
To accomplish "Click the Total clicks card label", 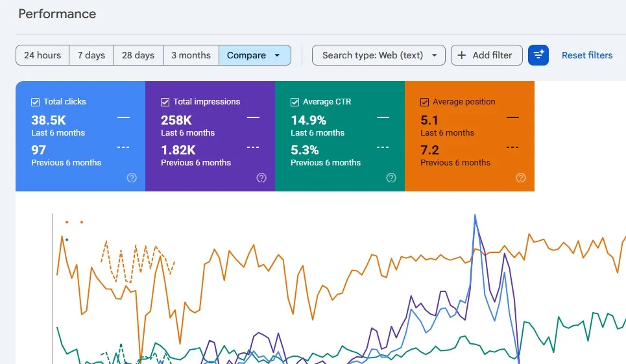I will click(65, 102).
